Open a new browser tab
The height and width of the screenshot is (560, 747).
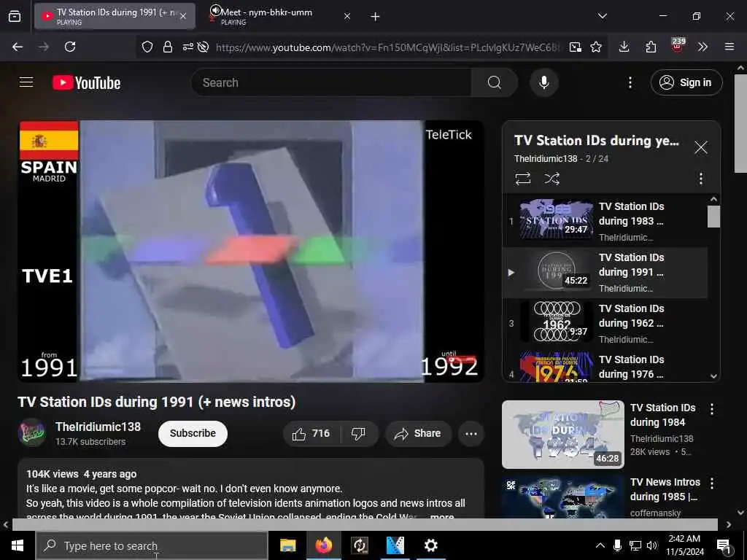[376, 17]
